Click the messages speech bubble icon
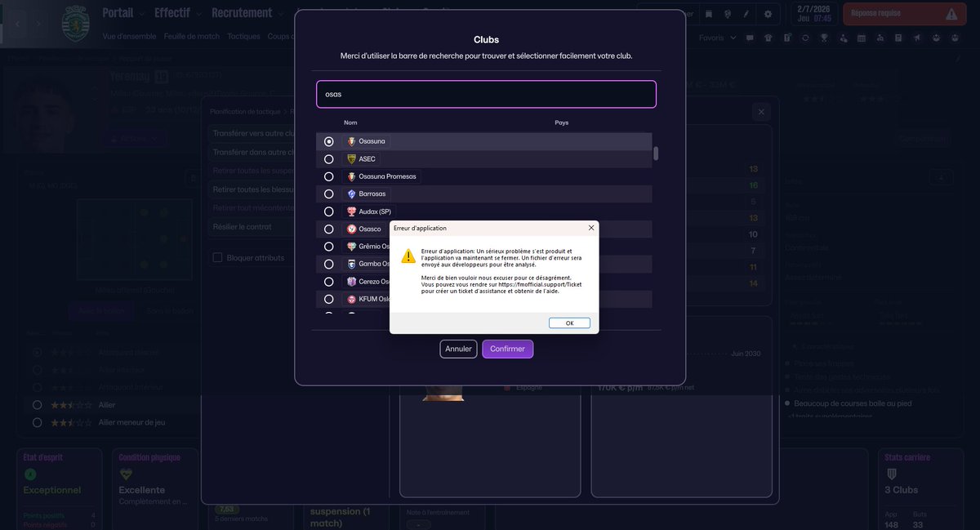The width and height of the screenshot is (980, 530). (750, 38)
